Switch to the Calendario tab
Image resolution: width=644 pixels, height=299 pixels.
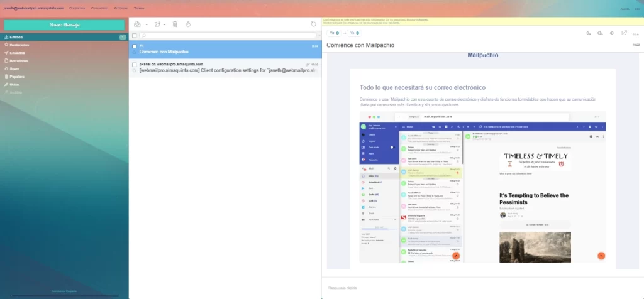point(99,8)
